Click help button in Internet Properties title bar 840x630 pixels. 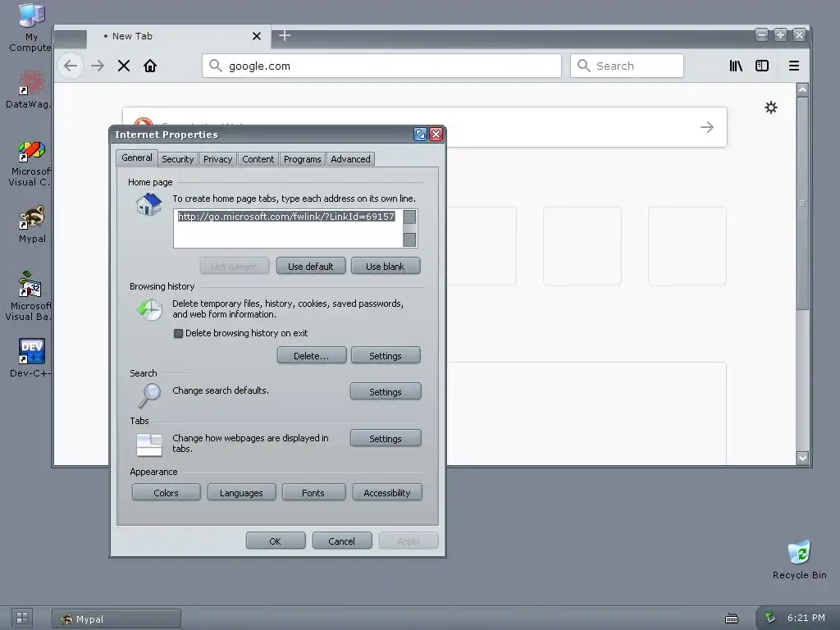point(420,135)
